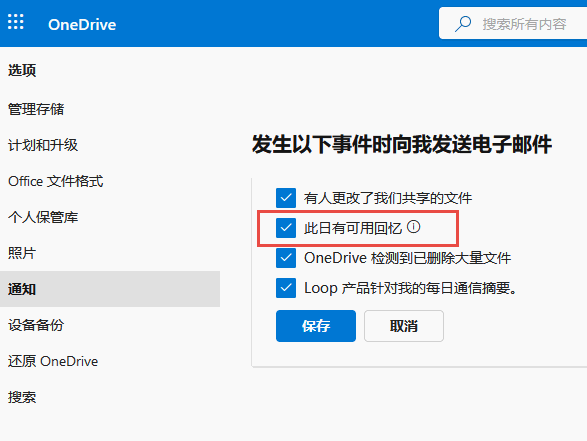Uncheck 有人更改了我们共享的文件 checkbox
The width and height of the screenshot is (587, 441).
[286, 198]
